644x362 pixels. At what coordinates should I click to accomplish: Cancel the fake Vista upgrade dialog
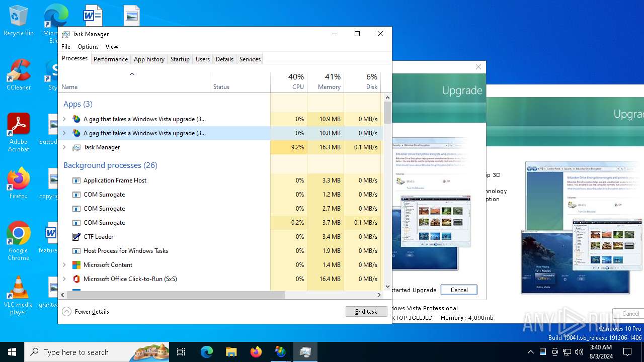(x=459, y=290)
